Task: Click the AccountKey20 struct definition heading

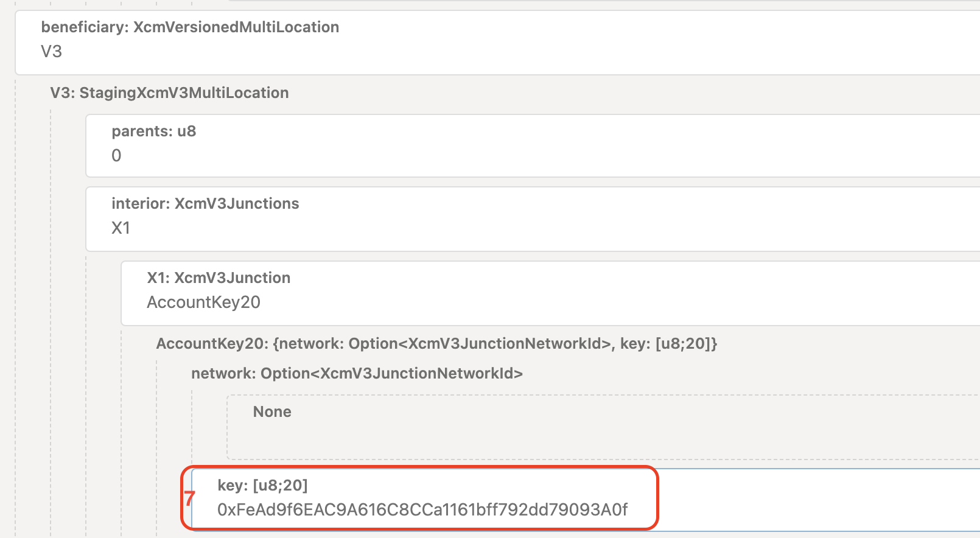Action: click(x=436, y=344)
